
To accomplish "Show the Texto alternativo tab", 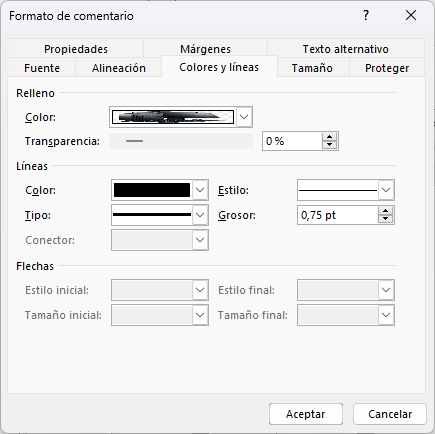I will tap(346, 49).
